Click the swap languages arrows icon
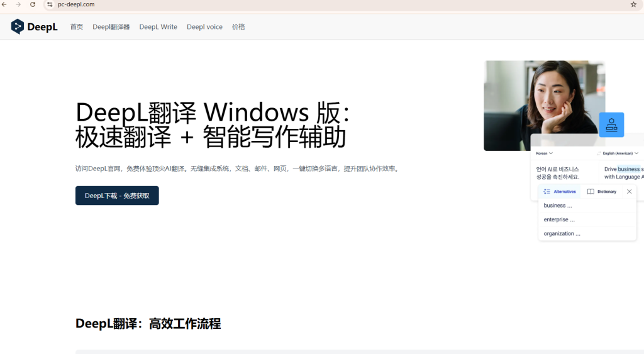Viewport: 644px width, 354px height. coord(599,153)
